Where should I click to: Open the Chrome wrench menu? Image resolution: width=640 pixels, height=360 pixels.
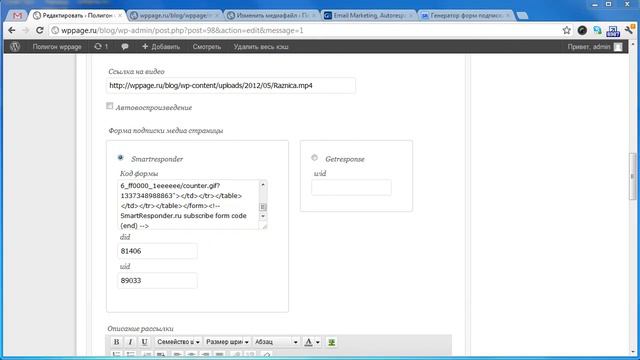pyautogui.click(x=629, y=30)
